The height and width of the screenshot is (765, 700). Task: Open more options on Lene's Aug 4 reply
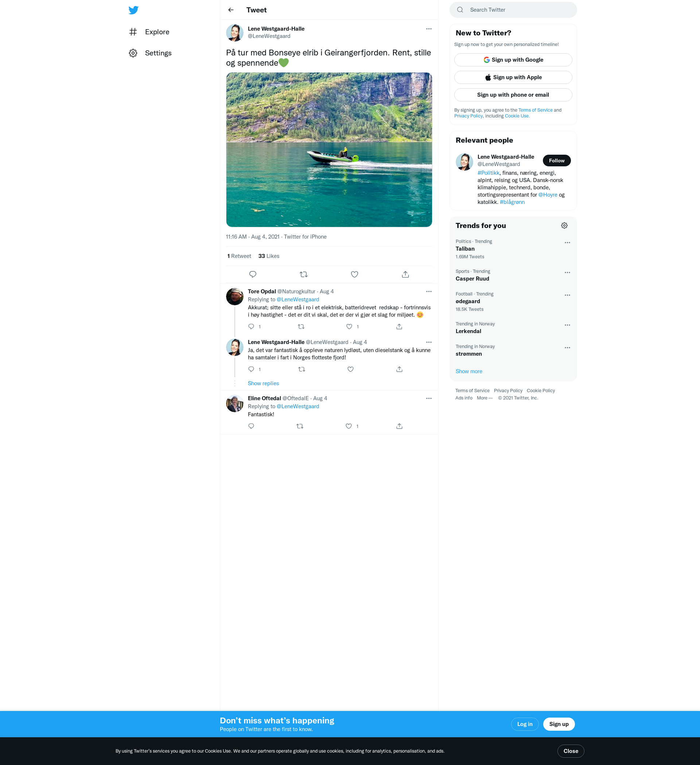428,342
